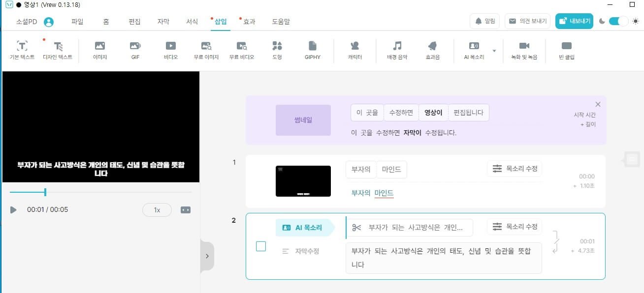The image size is (644, 293).
Task: Click 목소리 수정 in clip 1
Action: [515, 169]
